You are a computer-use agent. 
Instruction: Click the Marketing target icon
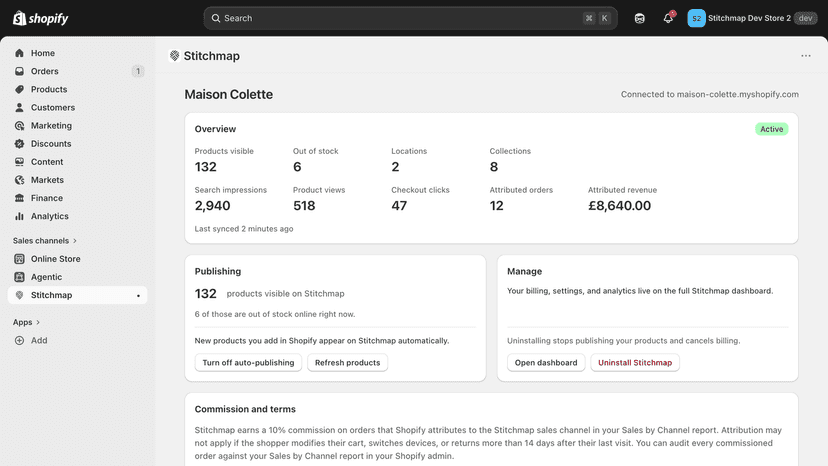[x=20, y=125]
